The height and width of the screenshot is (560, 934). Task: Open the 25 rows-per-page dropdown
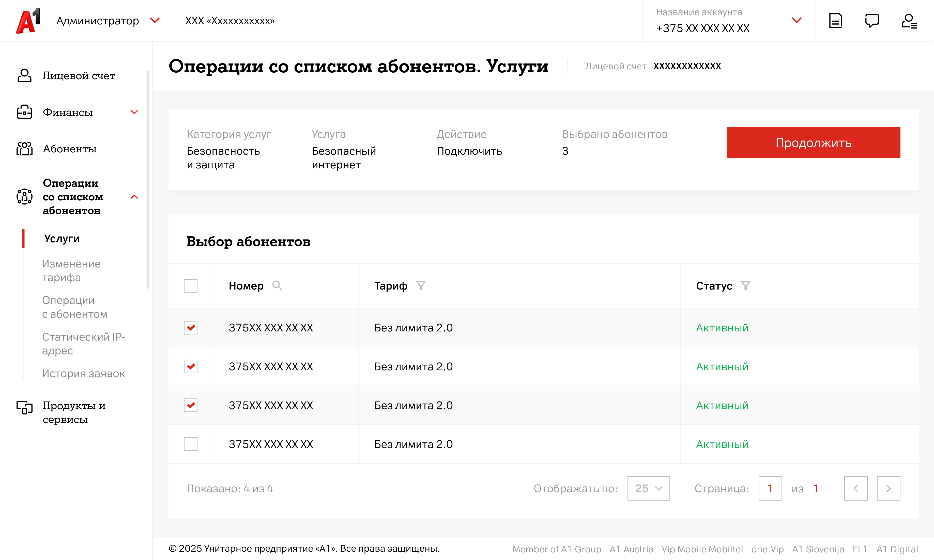(648, 488)
